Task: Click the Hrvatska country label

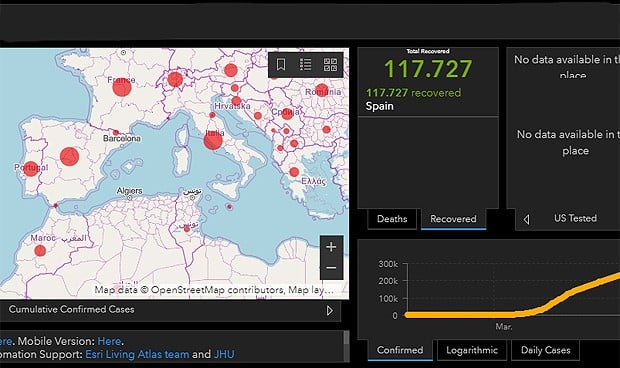Action: coord(232,106)
